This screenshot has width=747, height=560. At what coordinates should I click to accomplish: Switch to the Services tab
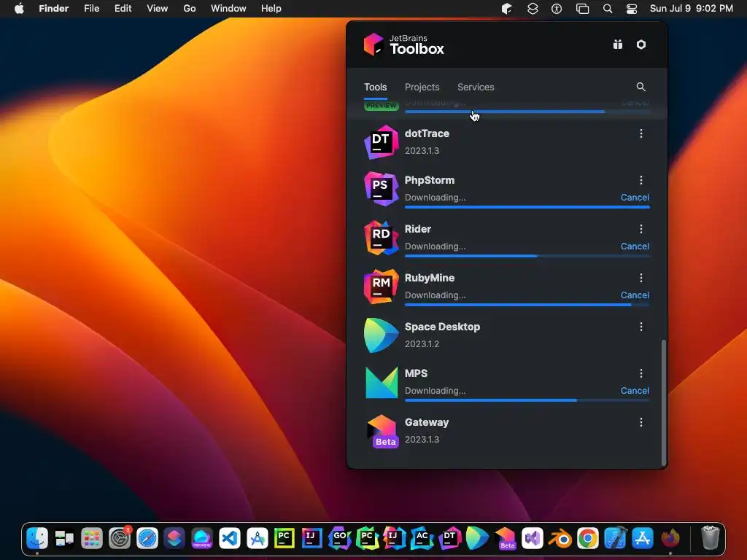tap(476, 87)
